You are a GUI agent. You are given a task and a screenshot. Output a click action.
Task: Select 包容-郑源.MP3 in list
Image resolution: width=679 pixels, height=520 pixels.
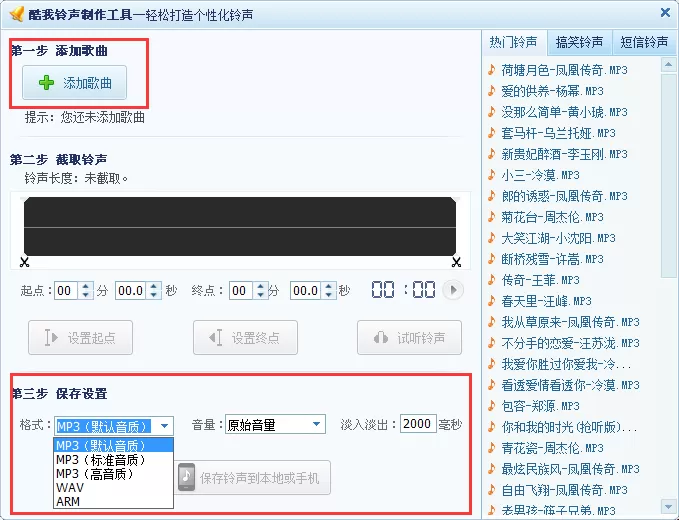tap(540, 406)
